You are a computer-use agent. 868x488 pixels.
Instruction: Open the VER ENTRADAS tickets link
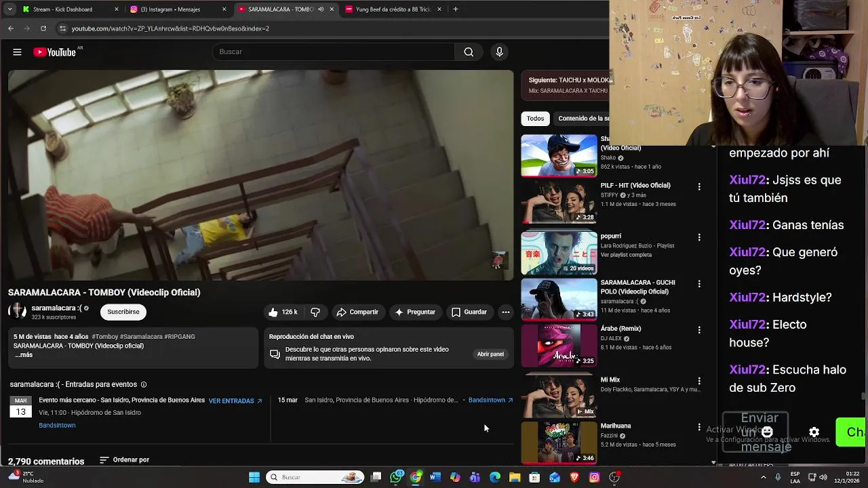point(235,401)
